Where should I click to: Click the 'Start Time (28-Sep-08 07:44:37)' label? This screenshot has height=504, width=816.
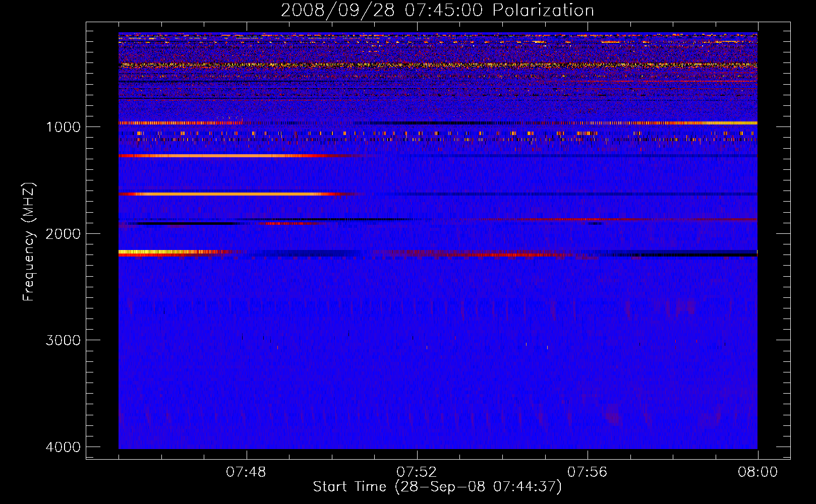pyautogui.click(x=437, y=487)
